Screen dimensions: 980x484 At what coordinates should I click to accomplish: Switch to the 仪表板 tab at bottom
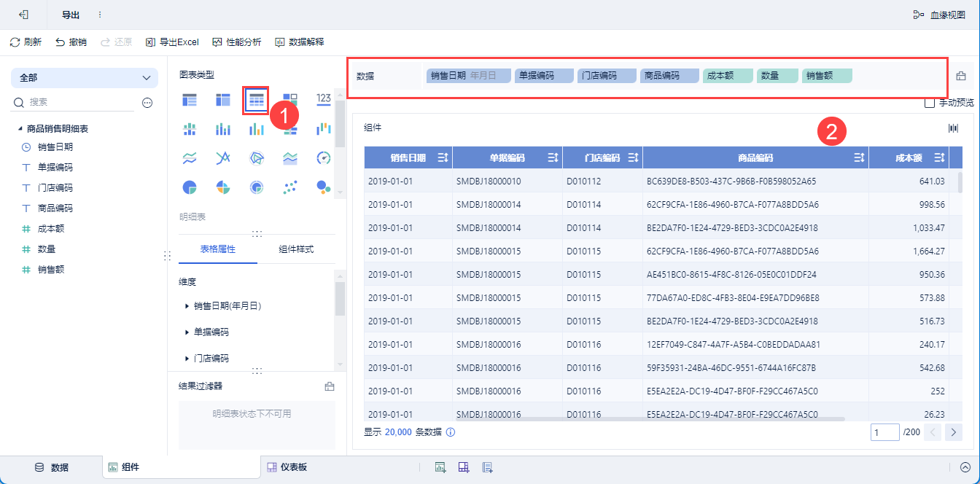pos(287,467)
